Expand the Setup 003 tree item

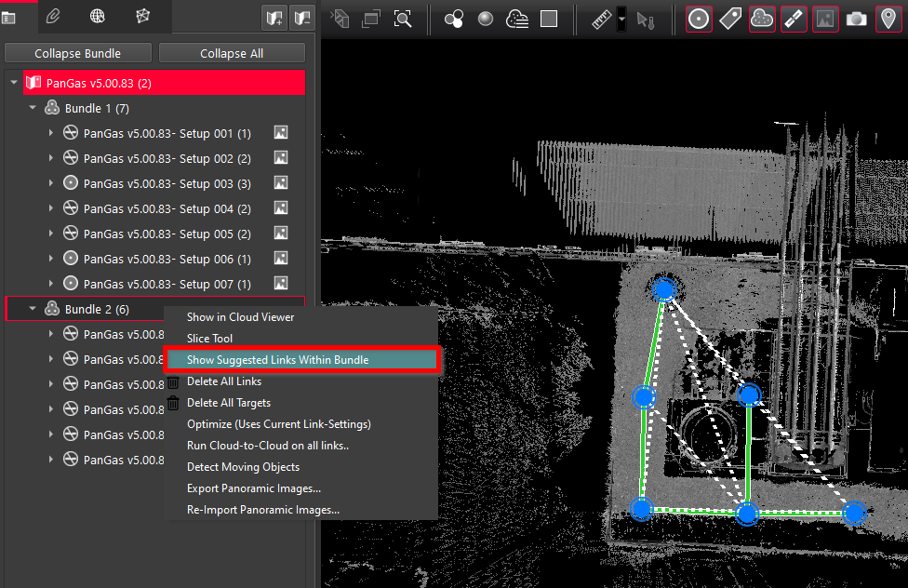[51, 184]
